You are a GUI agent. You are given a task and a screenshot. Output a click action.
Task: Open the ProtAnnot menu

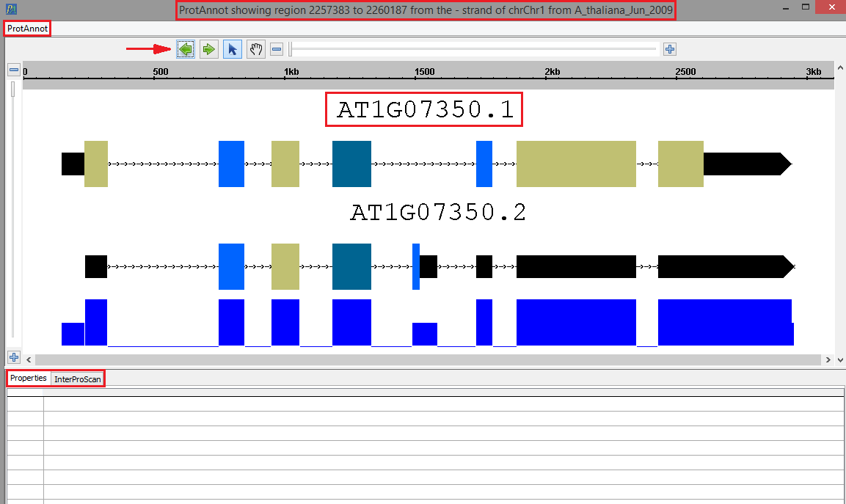[28, 29]
